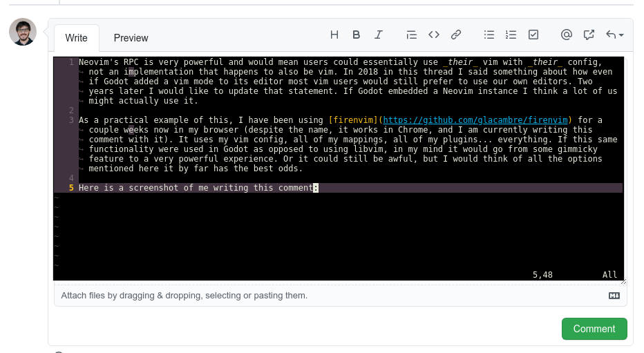Click the 'All' scroll status text
The height and width of the screenshot is (353, 644).
point(609,275)
